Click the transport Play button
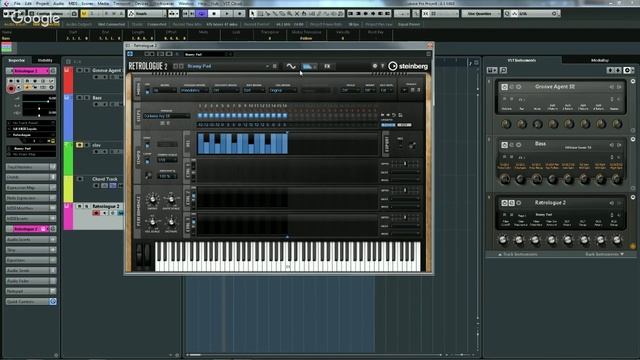The height and width of the screenshot is (360, 640). tap(227, 13)
